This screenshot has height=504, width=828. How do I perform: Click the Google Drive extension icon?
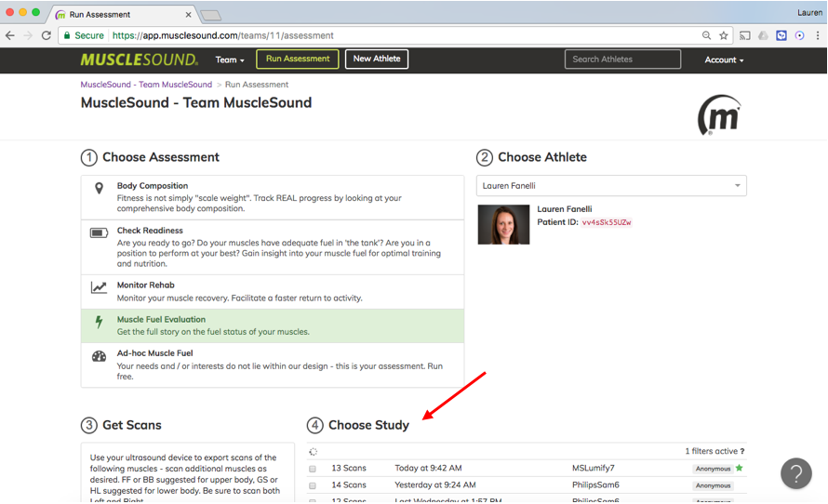763,35
